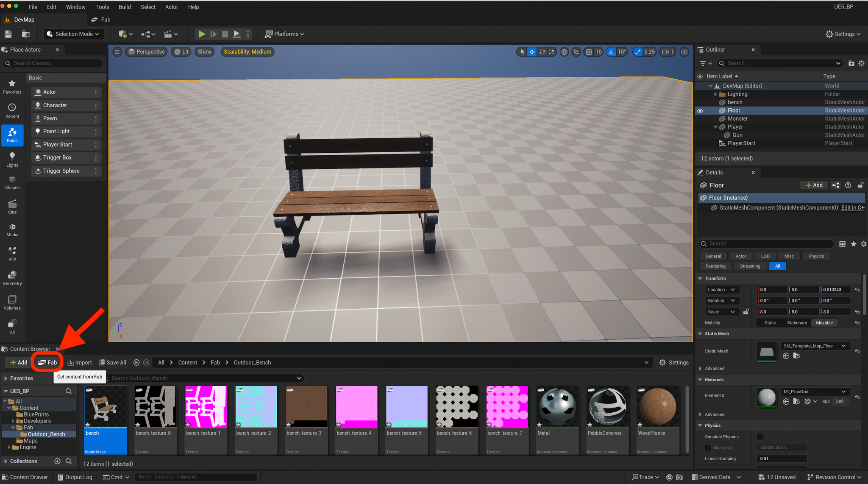Open the play options three-dot menu
This screenshot has height=484, width=868.
(x=248, y=34)
